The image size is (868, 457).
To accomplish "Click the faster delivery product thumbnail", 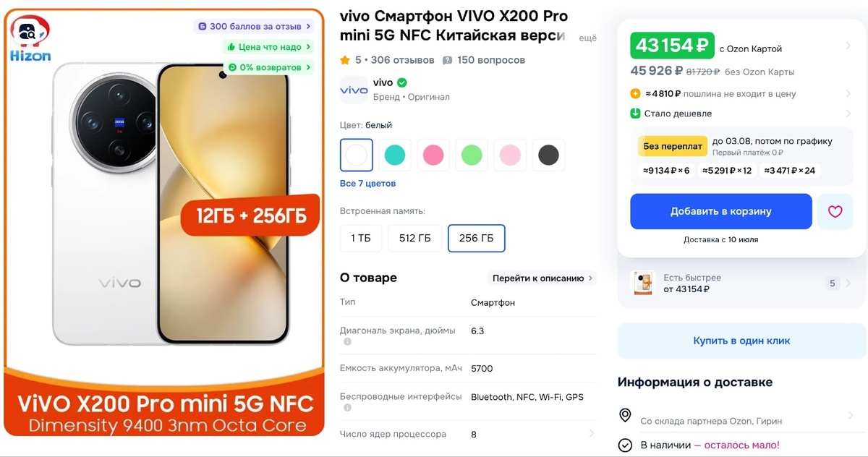I will (642, 283).
